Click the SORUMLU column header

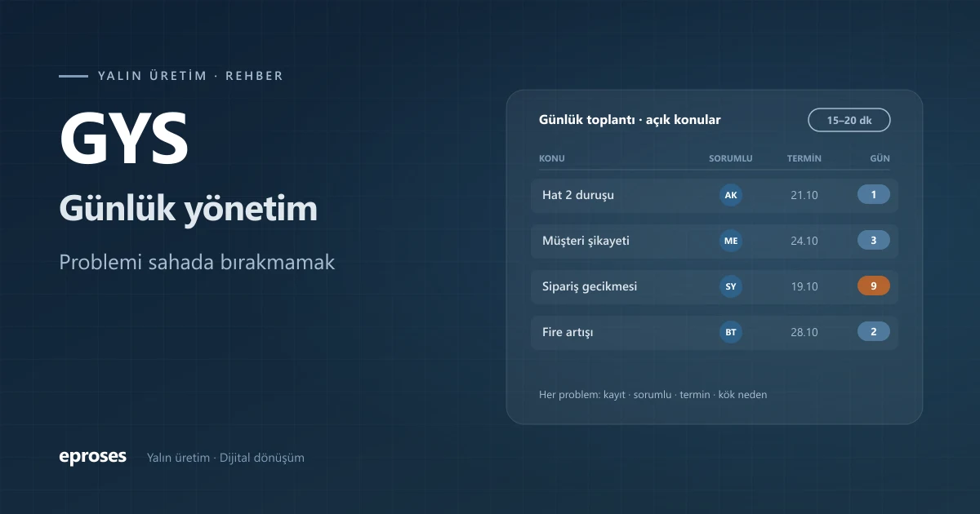(731, 158)
